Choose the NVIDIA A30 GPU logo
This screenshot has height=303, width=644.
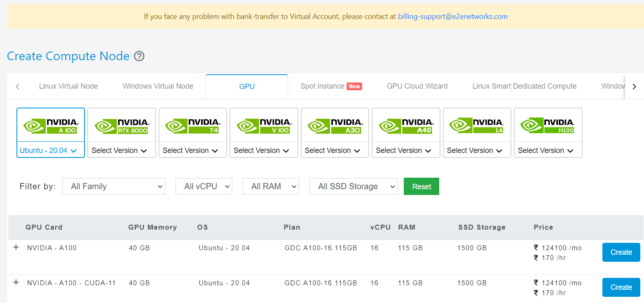(335, 125)
